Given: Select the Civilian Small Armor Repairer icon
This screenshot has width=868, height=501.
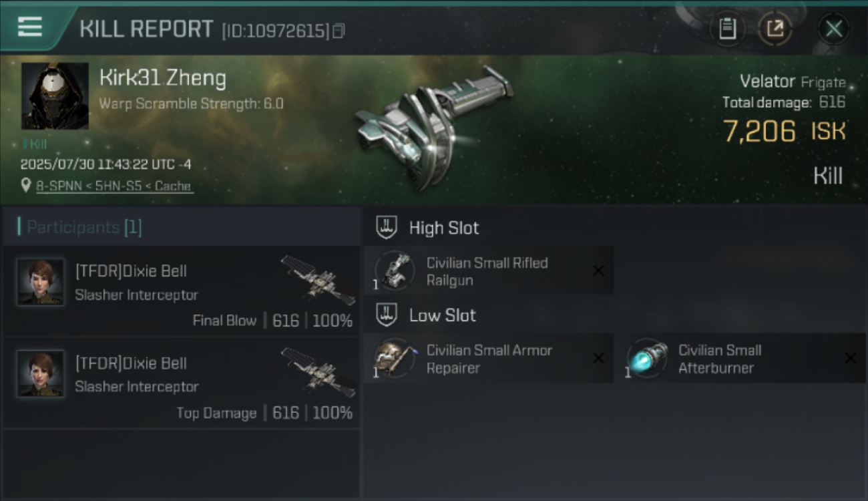Looking at the screenshot, I should pos(394,358).
